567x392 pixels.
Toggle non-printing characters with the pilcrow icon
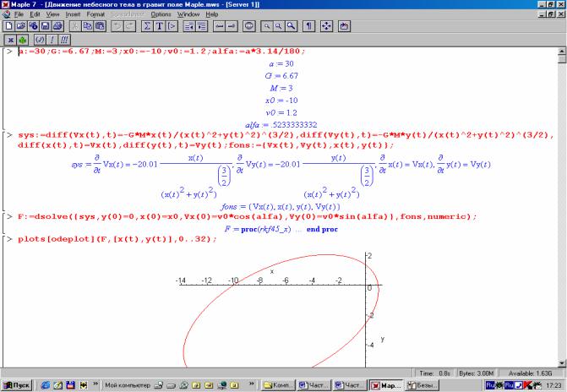308,26
